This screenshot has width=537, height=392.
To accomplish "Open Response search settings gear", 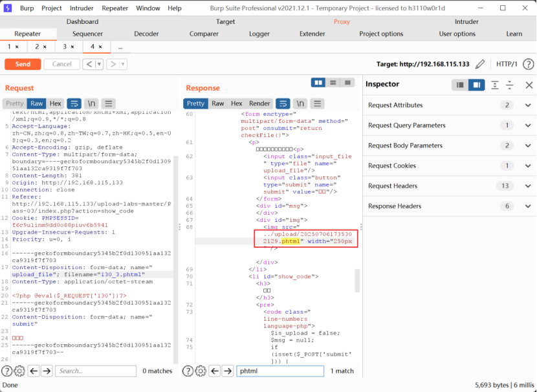I will [201, 371].
